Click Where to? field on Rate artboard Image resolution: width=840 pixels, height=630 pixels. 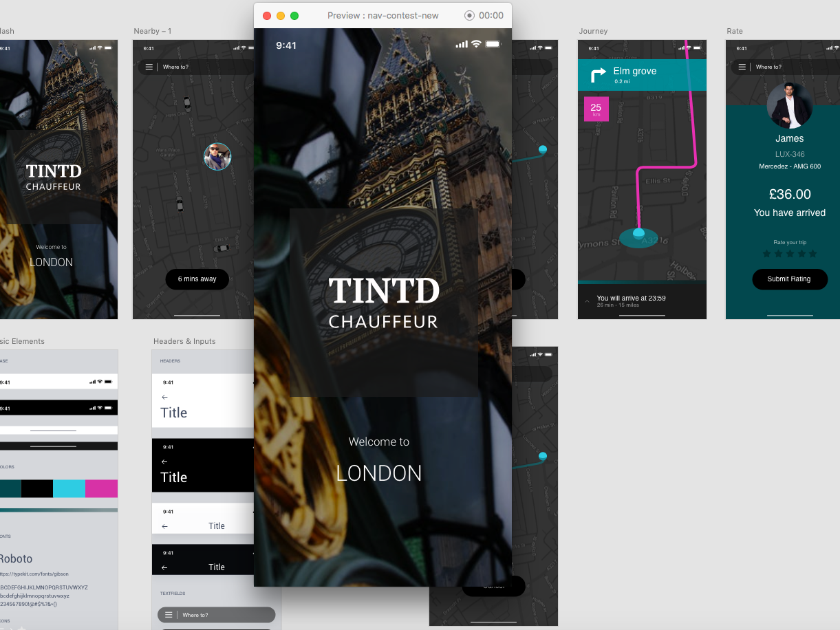786,67
